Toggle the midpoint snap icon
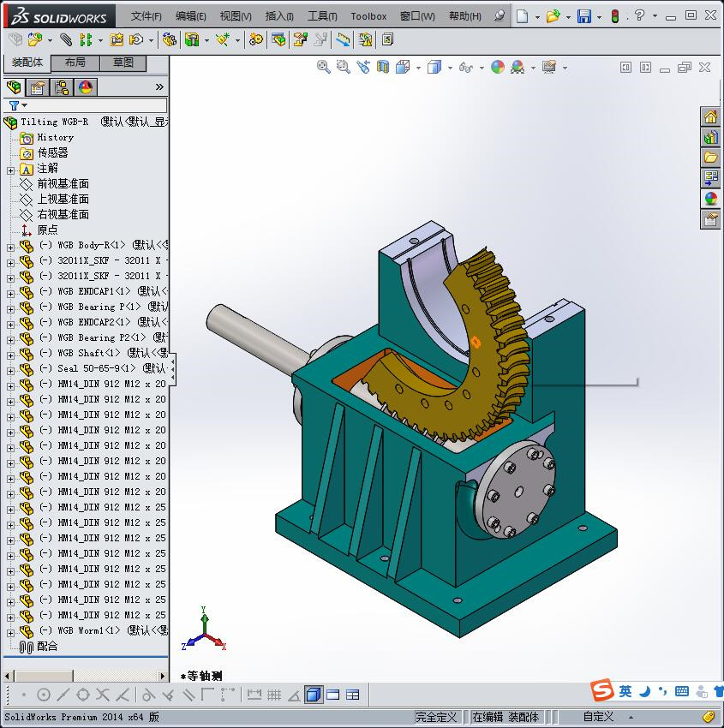This screenshot has width=724, height=728. click(x=63, y=695)
